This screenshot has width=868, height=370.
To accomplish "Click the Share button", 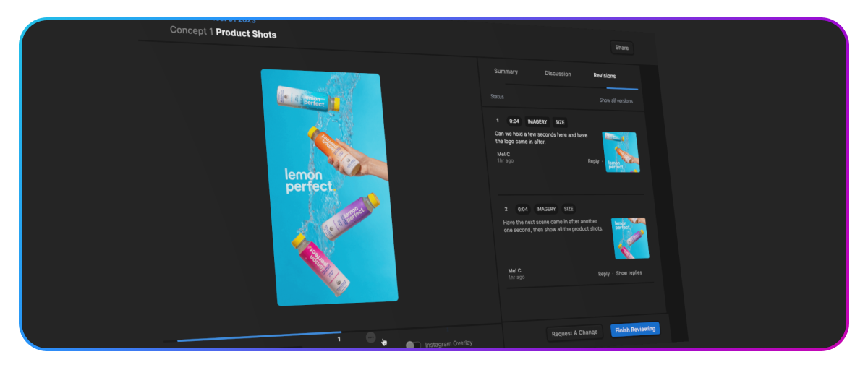I will (621, 48).
